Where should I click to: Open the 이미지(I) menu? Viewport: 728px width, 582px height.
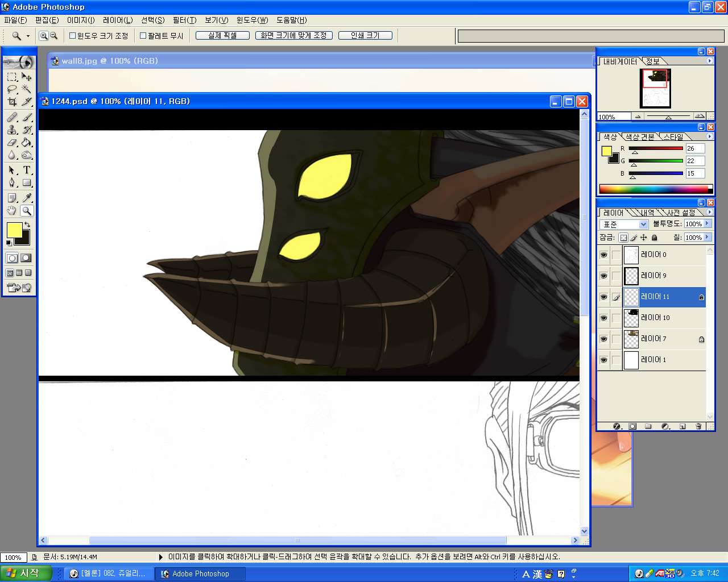coord(81,20)
